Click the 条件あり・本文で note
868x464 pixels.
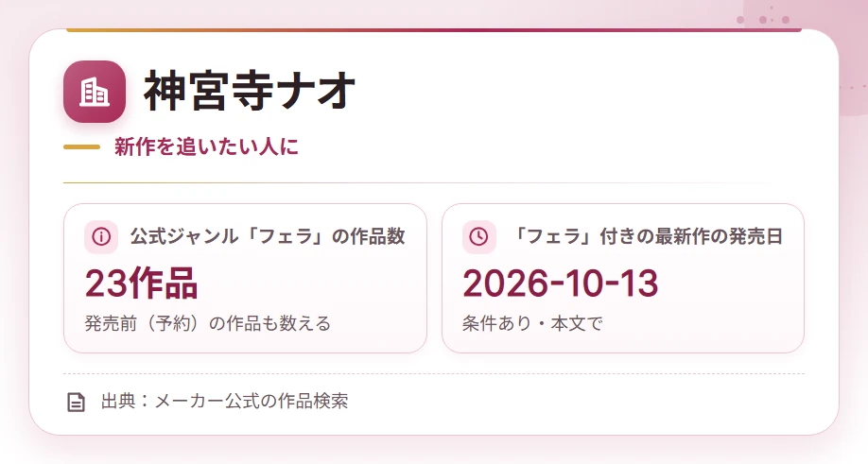(x=532, y=323)
